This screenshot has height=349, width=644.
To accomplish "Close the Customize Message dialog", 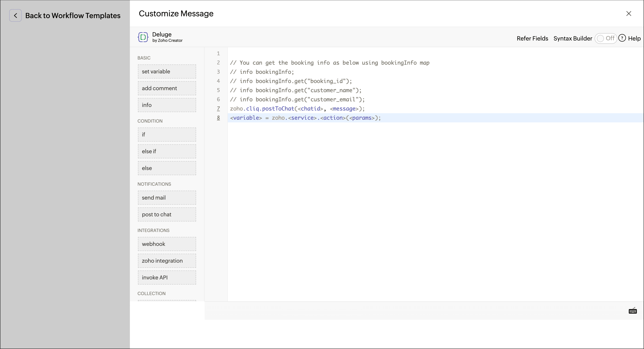I will tap(629, 13).
